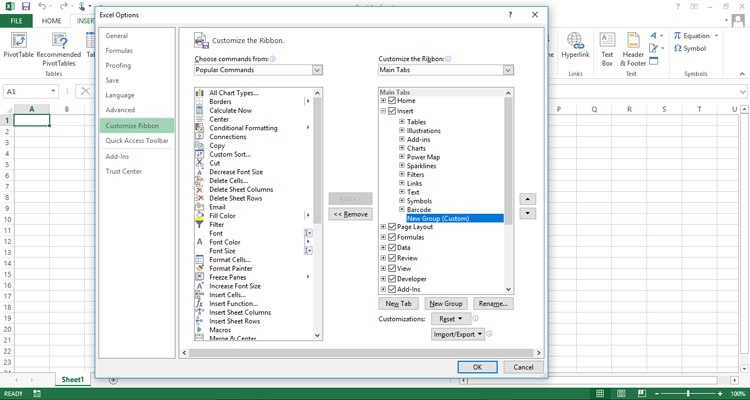Click the Remove button
The width and height of the screenshot is (750, 400).
(x=350, y=214)
